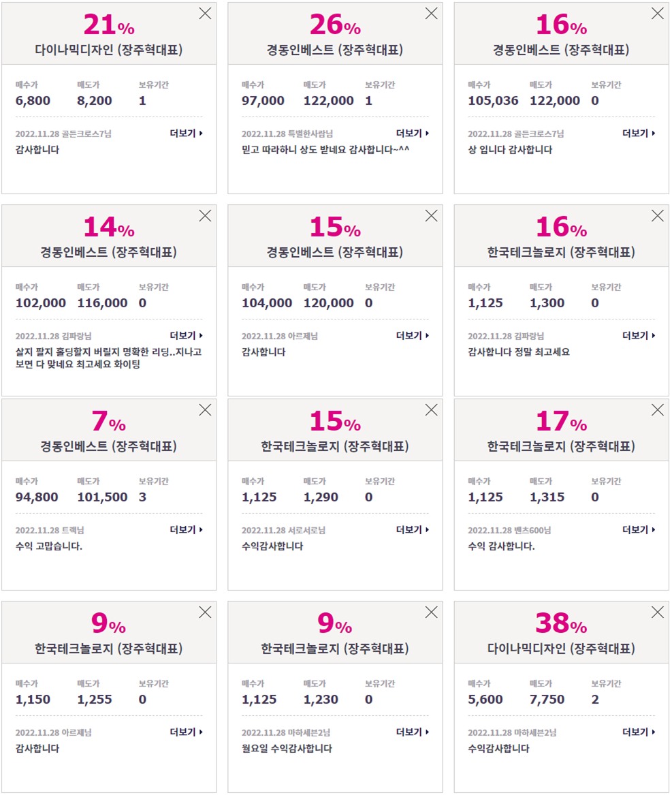Close the 38% 다이나믹디자인 card
The width and height of the screenshot is (672, 795).
pyautogui.click(x=657, y=612)
